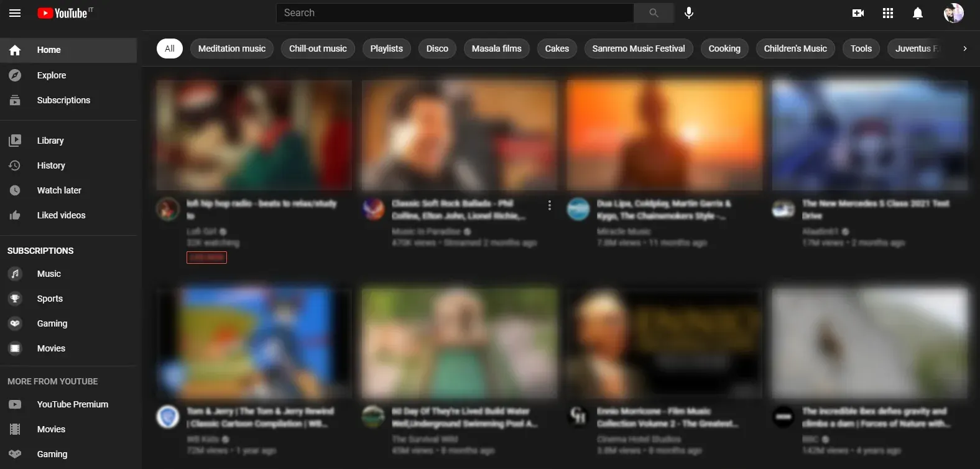Open Movies under Subscriptions
This screenshot has width=980, height=469.
(x=68, y=348)
